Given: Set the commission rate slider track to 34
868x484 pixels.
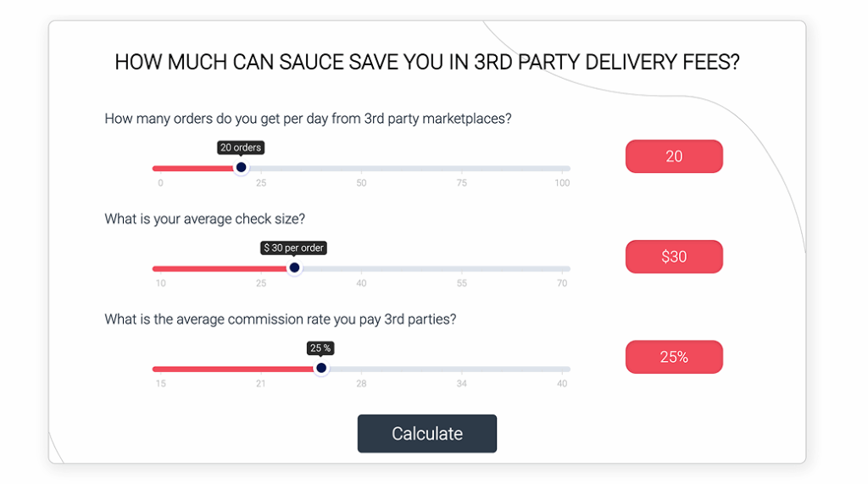Looking at the screenshot, I should (462, 369).
